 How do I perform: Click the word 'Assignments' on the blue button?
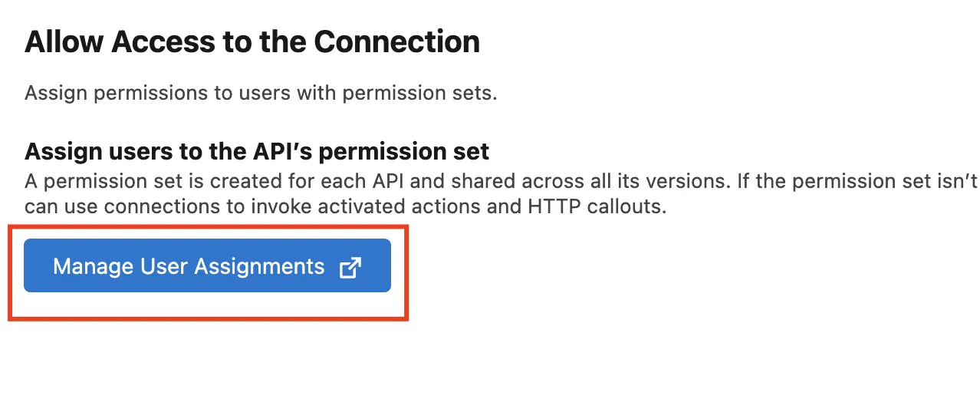(259, 266)
